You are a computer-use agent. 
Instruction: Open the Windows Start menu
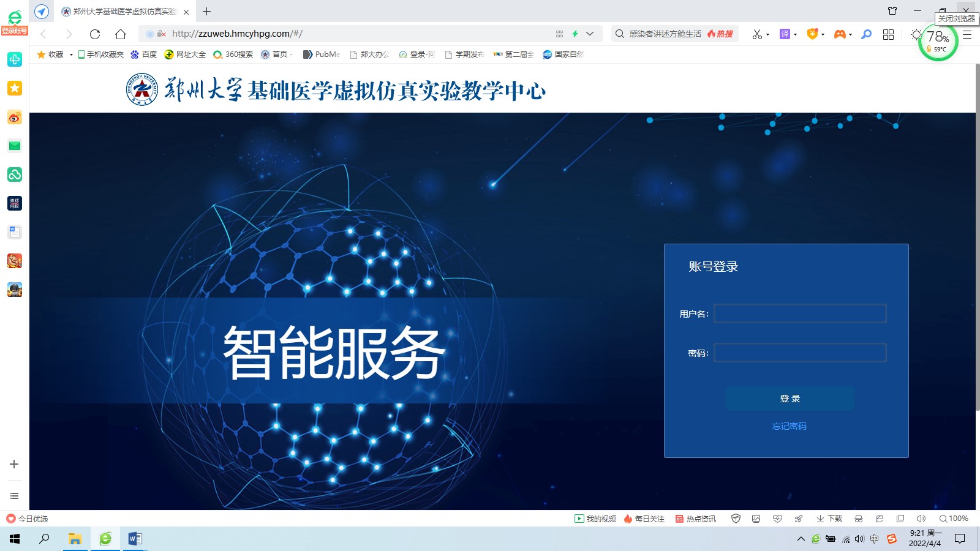pyautogui.click(x=15, y=539)
